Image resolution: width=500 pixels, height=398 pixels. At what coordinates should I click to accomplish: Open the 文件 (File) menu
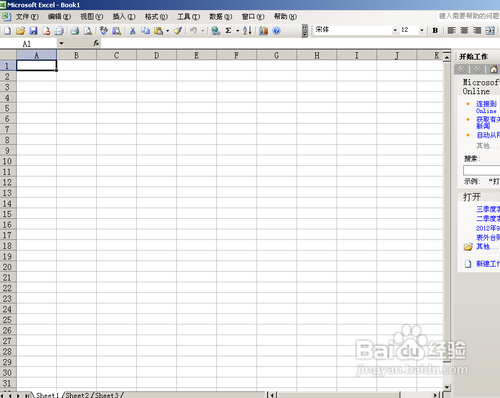coord(27,16)
